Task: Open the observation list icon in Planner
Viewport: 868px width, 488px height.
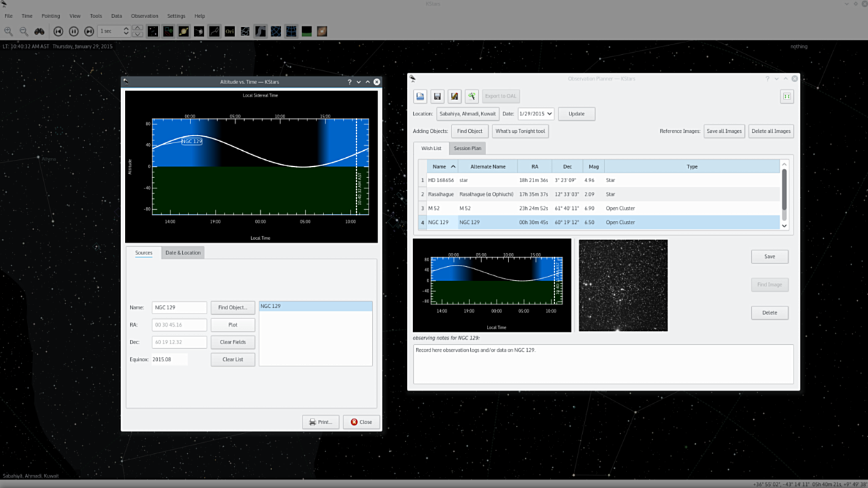Action: (x=420, y=96)
